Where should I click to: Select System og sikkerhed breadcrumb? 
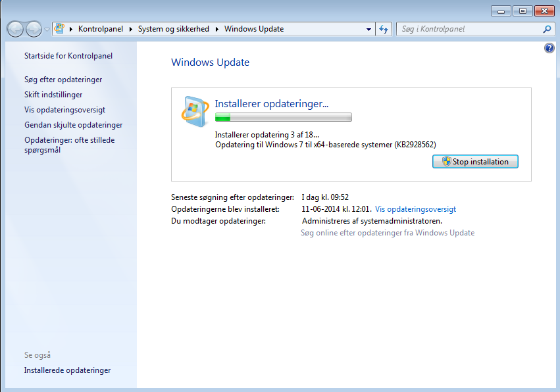click(174, 29)
